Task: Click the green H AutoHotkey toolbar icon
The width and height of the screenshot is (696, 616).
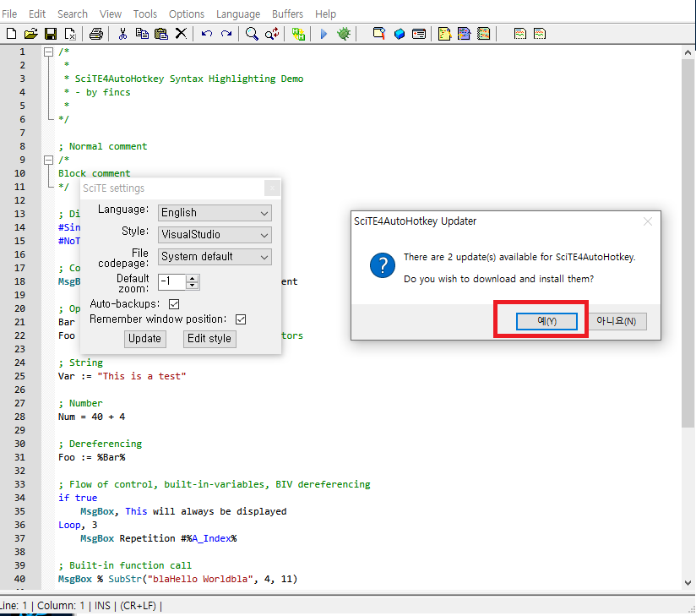Action: click(x=298, y=34)
